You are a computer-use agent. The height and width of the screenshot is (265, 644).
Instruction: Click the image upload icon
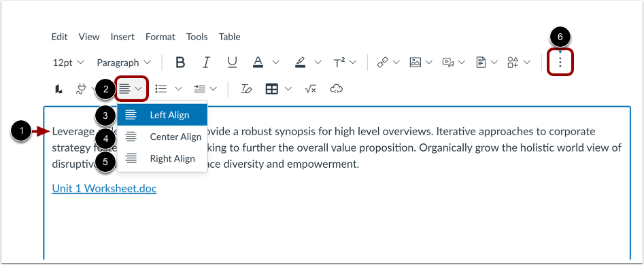coord(416,63)
